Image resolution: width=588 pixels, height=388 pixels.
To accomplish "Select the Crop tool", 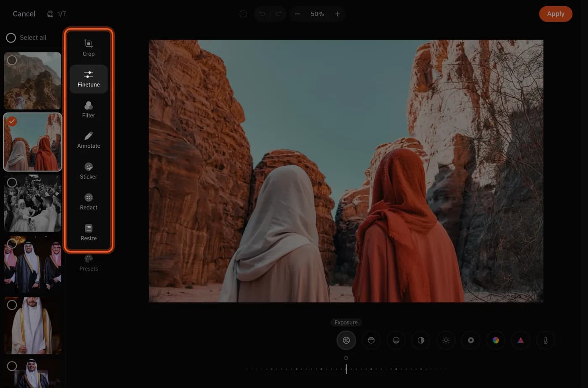I will click(x=89, y=48).
